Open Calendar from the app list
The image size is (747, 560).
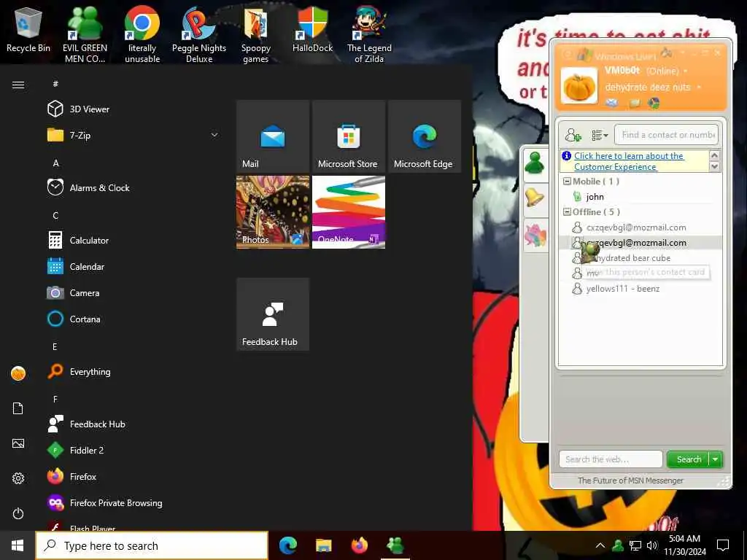[x=87, y=267]
